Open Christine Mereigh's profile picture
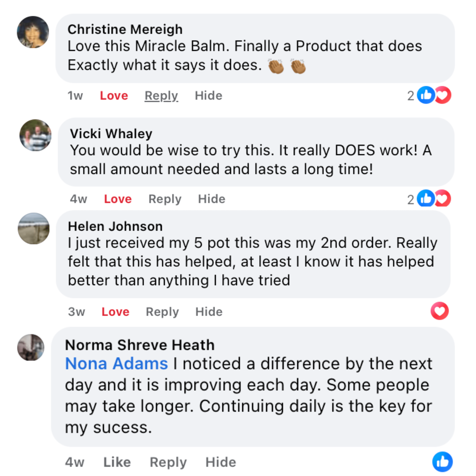 [x=33, y=32]
